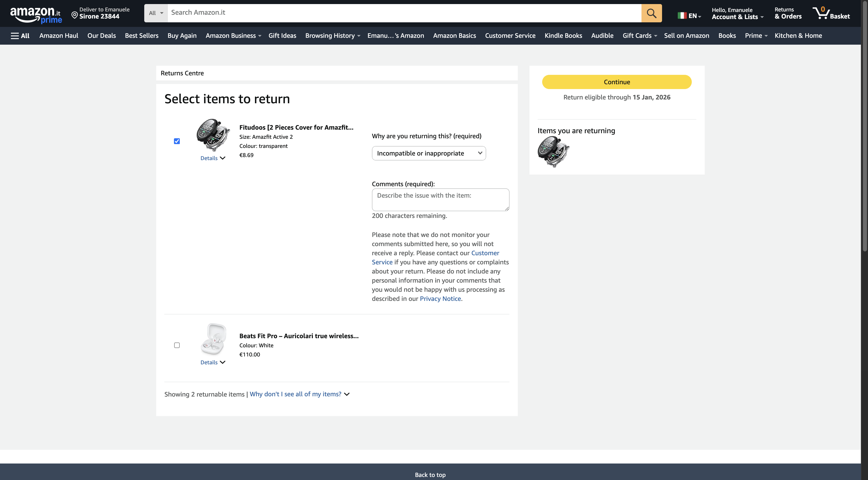The image size is (868, 480).
Task: Uncheck the Fitudoos cover return checkbox
Action: [x=177, y=141]
